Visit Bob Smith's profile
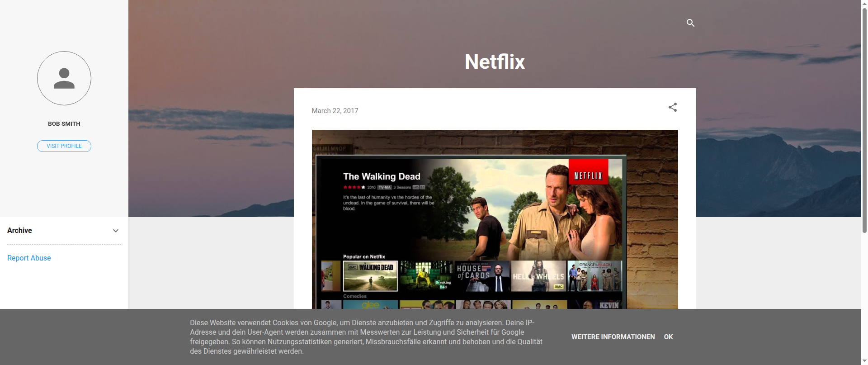 64,146
